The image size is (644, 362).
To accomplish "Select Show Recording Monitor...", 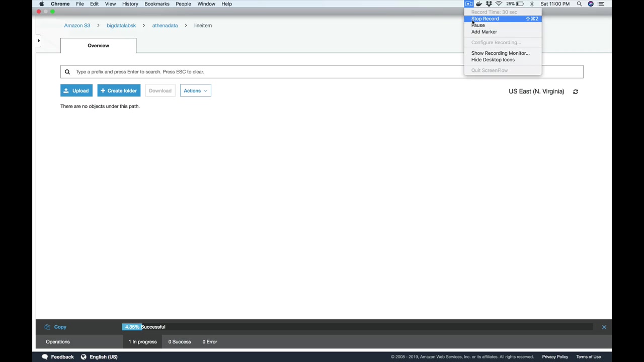I will [x=503, y=53].
